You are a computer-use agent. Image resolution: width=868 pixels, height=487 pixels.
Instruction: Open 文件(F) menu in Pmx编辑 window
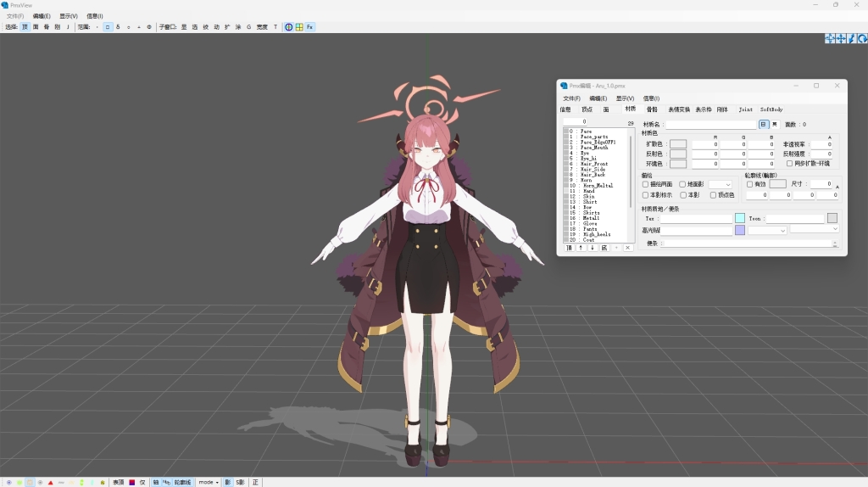point(572,98)
